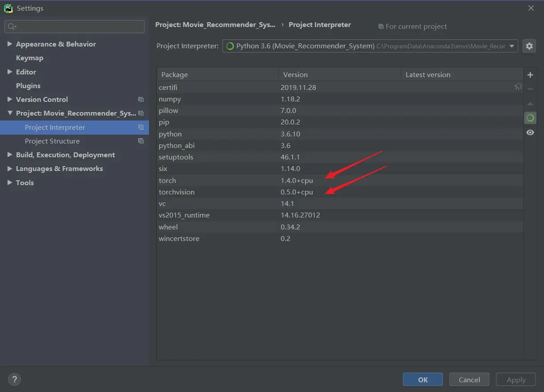Click the Apply button

[516, 380]
